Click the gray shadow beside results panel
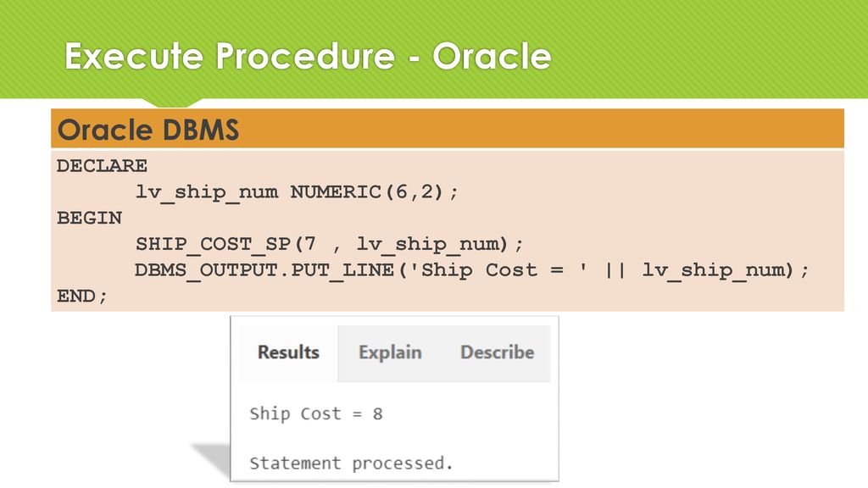The height and width of the screenshot is (488, 868). tap(212, 459)
